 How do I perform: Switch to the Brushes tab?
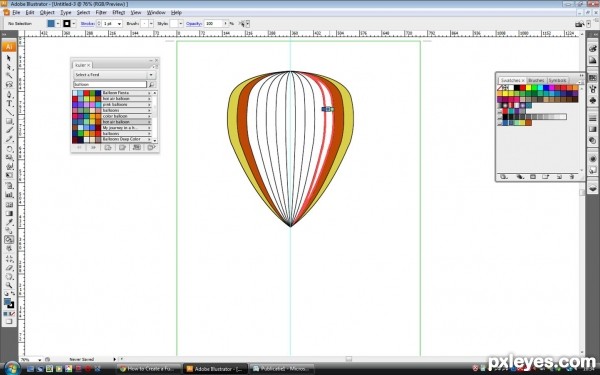[x=536, y=80]
